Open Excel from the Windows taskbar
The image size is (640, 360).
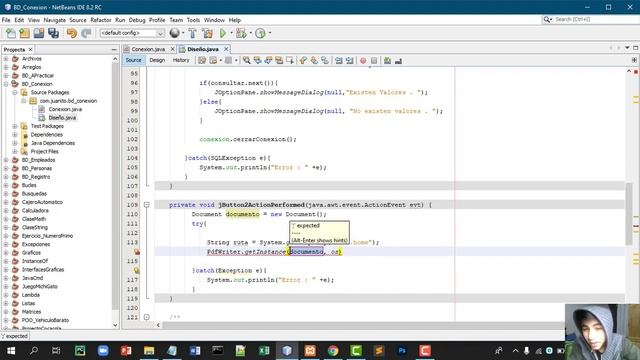pyautogui.click(x=264, y=351)
